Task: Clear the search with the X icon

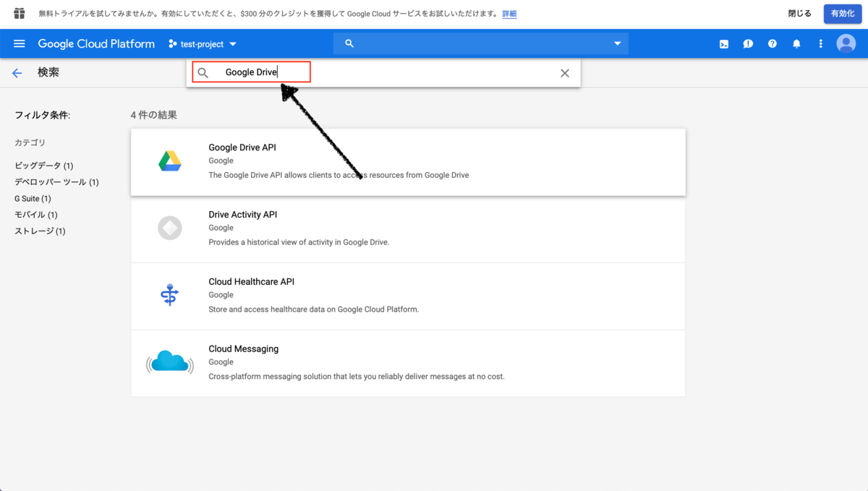Action: click(x=565, y=73)
